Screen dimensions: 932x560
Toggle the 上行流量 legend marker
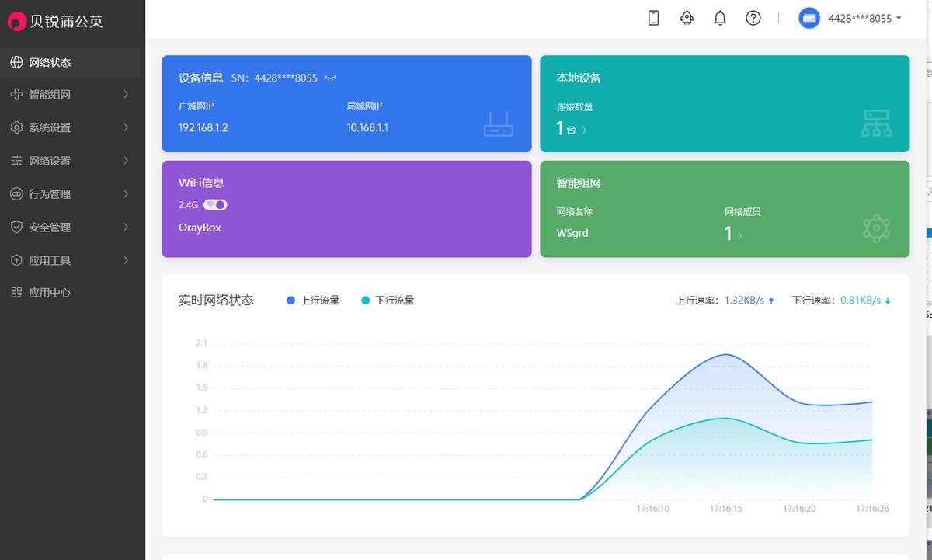[x=290, y=300]
